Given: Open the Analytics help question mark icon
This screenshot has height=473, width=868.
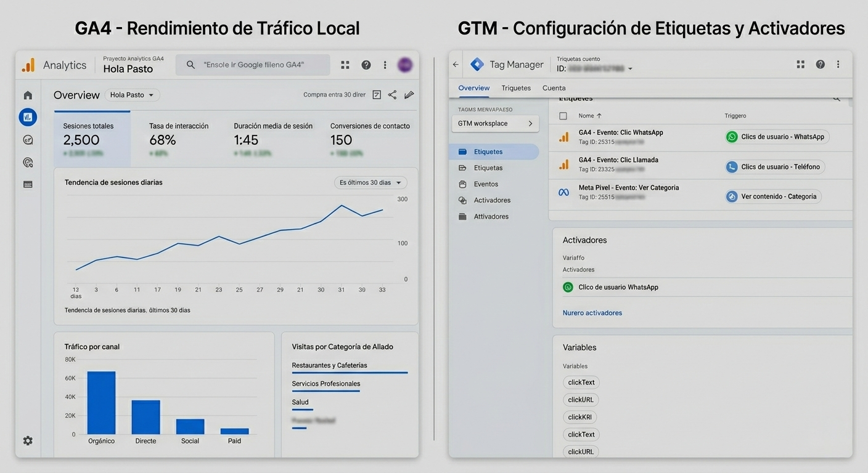Looking at the screenshot, I should pyautogui.click(x=366, y=65).
